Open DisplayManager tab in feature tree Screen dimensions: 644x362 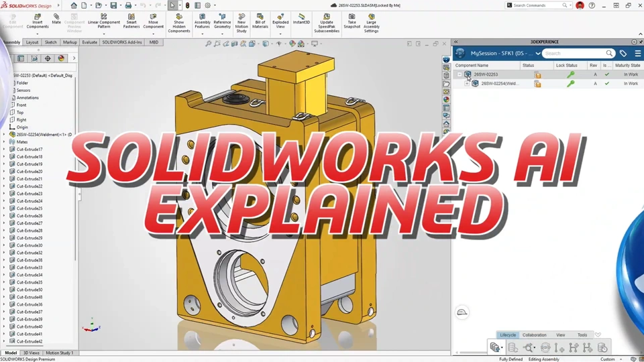[61, 58]
